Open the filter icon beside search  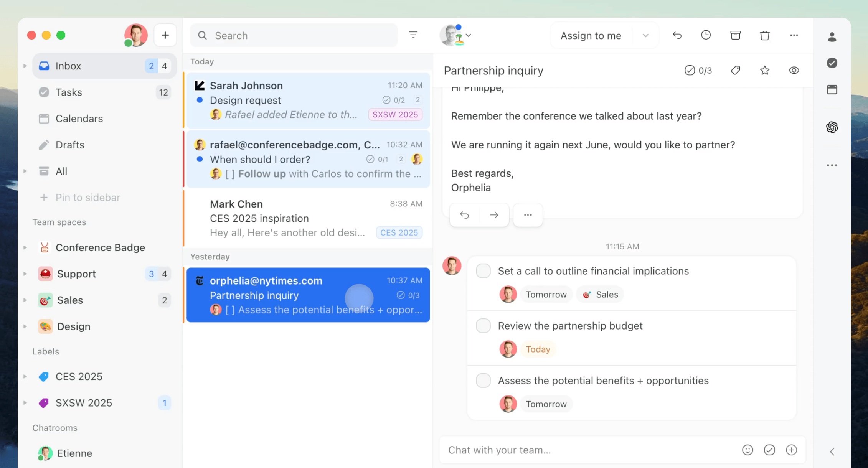tap(413, 35)
